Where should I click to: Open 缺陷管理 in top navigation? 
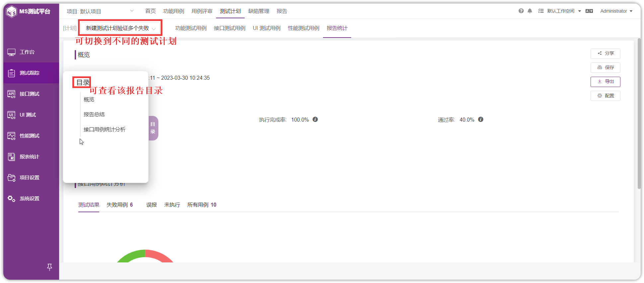(x=259, y=11)
